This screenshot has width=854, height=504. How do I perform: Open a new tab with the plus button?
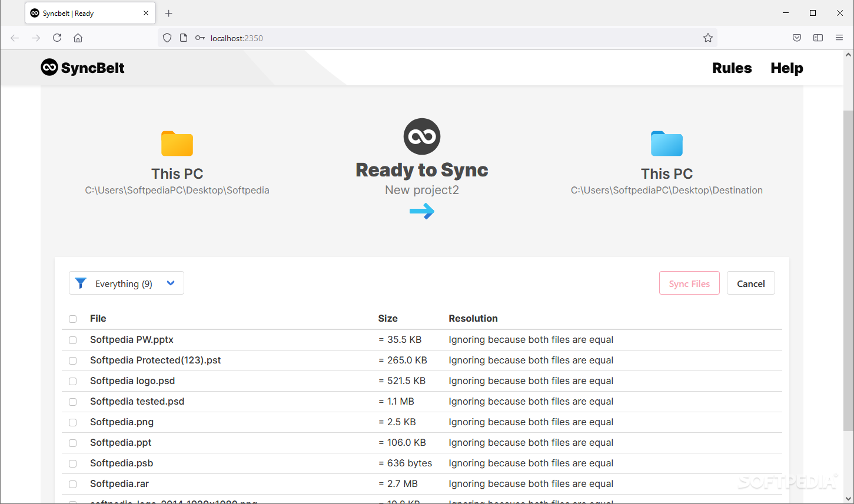pos(169,13)
